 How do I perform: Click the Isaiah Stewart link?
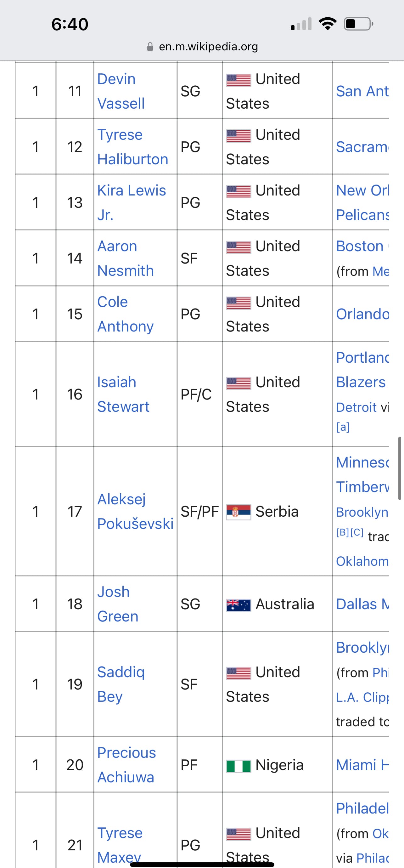click(x=123, y=394)
